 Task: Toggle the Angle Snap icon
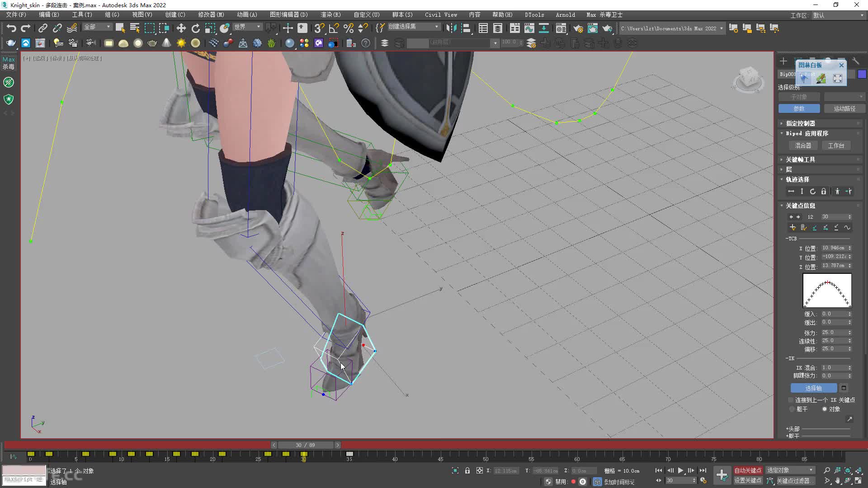point(334,28)
